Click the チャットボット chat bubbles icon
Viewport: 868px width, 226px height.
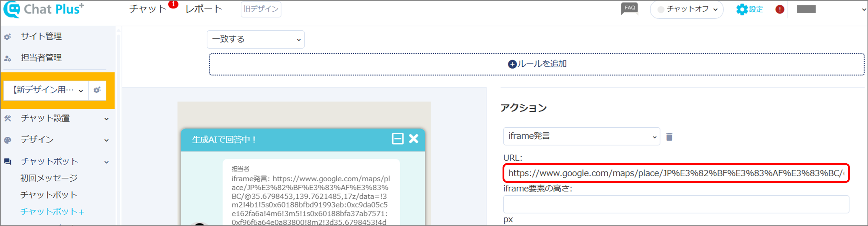pos(7,162)
